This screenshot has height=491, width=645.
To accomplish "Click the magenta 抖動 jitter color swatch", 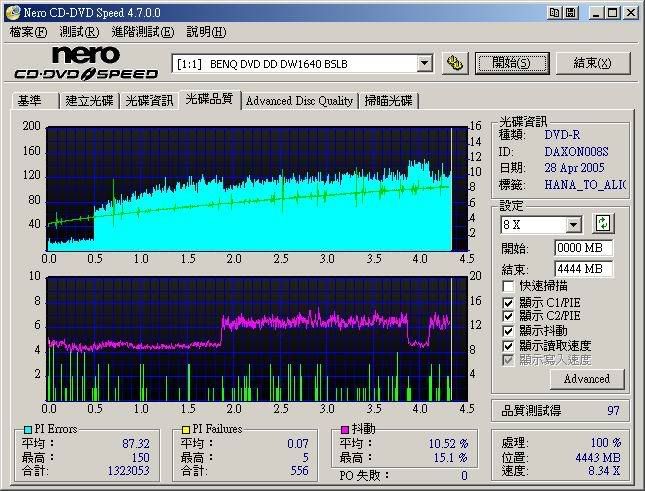I will pos(345,430).
